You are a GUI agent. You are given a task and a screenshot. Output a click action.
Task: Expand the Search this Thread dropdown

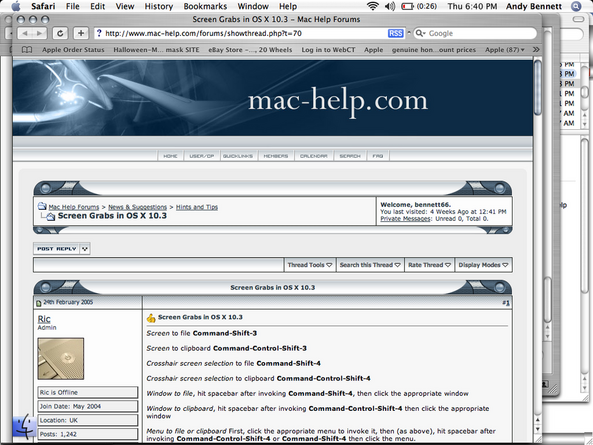(370, 265)
